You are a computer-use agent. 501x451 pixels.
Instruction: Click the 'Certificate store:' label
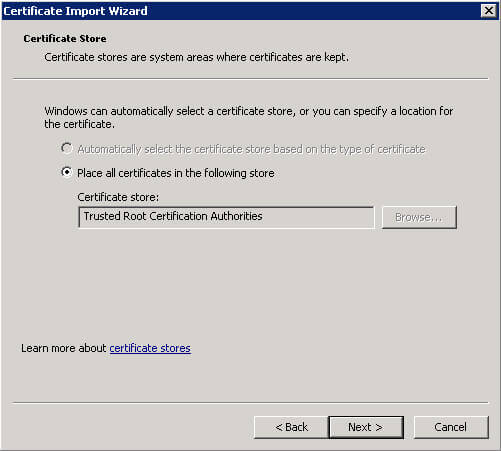coord(118,197)
